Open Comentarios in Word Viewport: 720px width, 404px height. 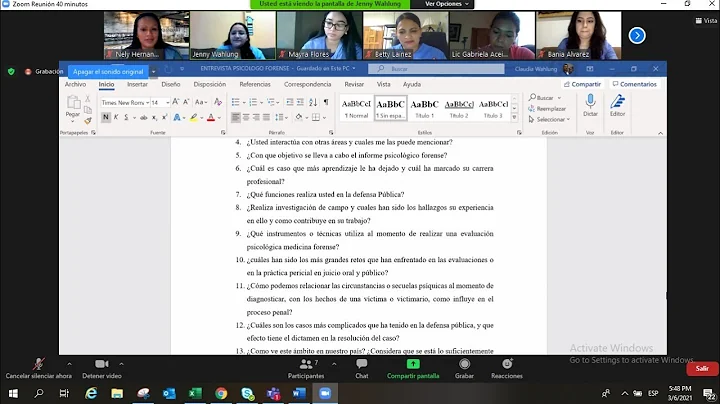point(635,84)
